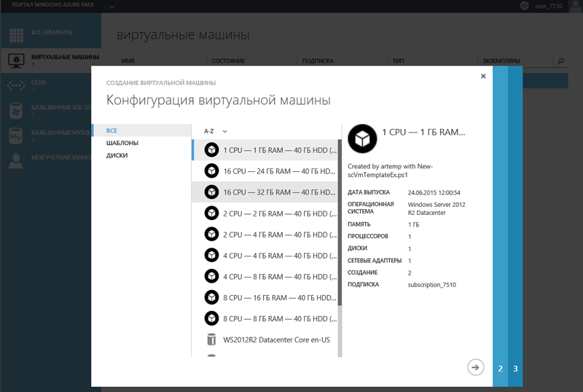
Task: Sort by ИМЯ column header
Action: pos(128,60)
